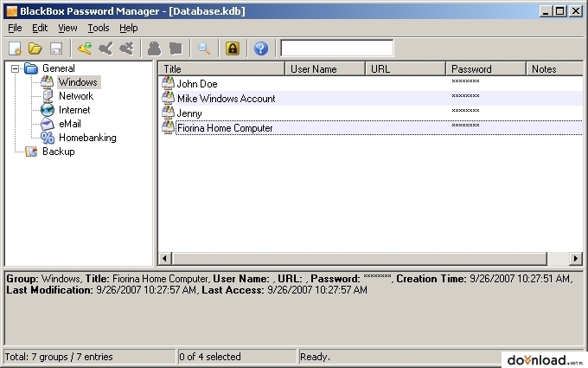Viewport: 588px width, 368px height.
Task: Click the Edit entry gray key icon
Action: click(x=105, y=48)
